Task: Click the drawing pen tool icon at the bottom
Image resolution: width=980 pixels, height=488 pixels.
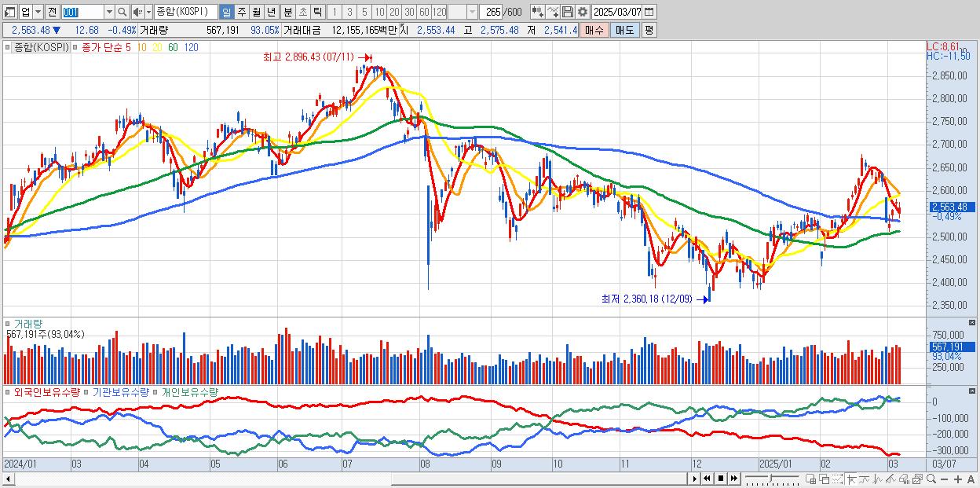Action: pos(890,479)
